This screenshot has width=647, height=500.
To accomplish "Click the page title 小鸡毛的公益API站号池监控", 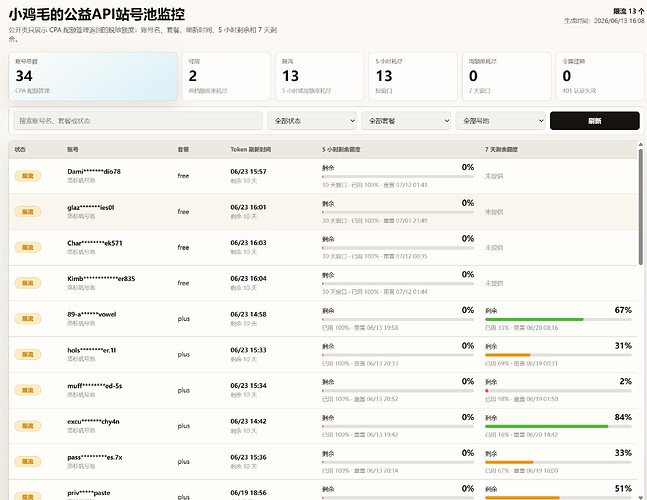I will click(97, 14).
